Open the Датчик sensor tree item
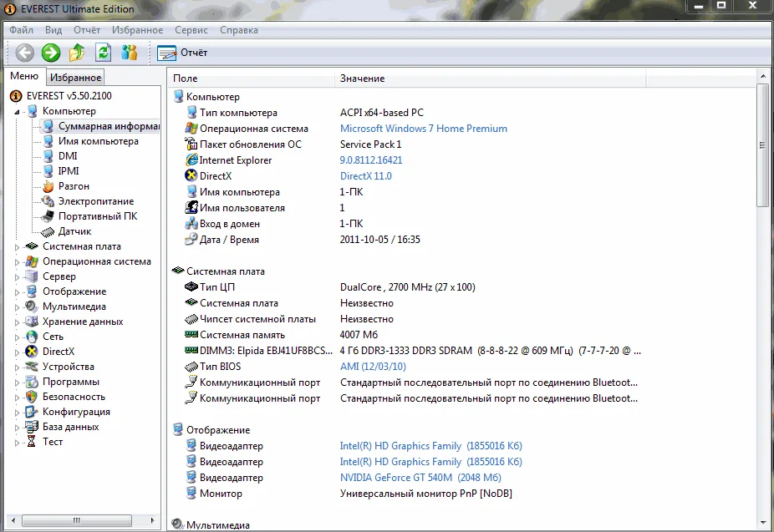 click(74, 231)
